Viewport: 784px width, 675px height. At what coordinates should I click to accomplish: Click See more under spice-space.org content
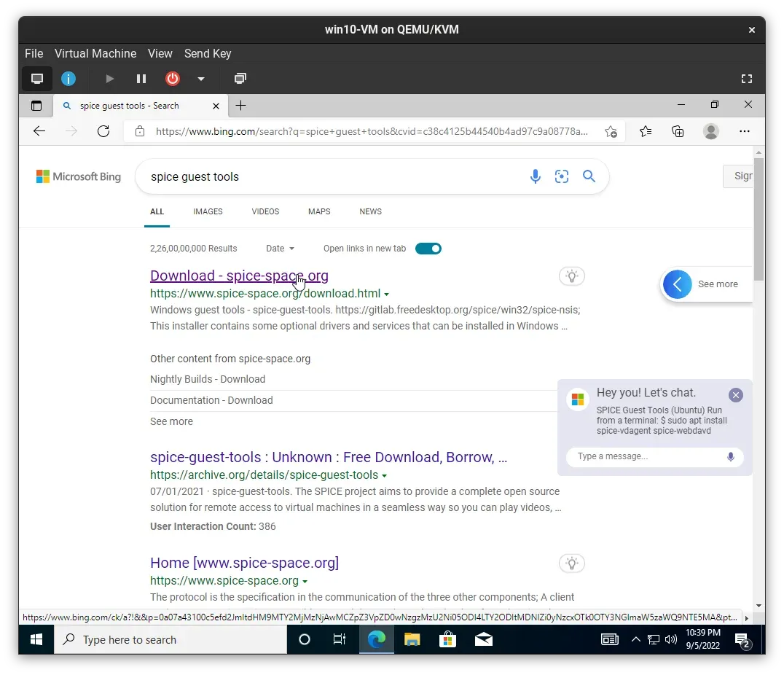[x=171, y=421]
